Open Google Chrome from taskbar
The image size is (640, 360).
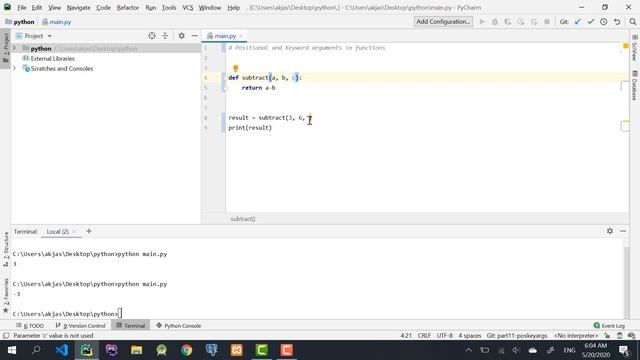187,350
